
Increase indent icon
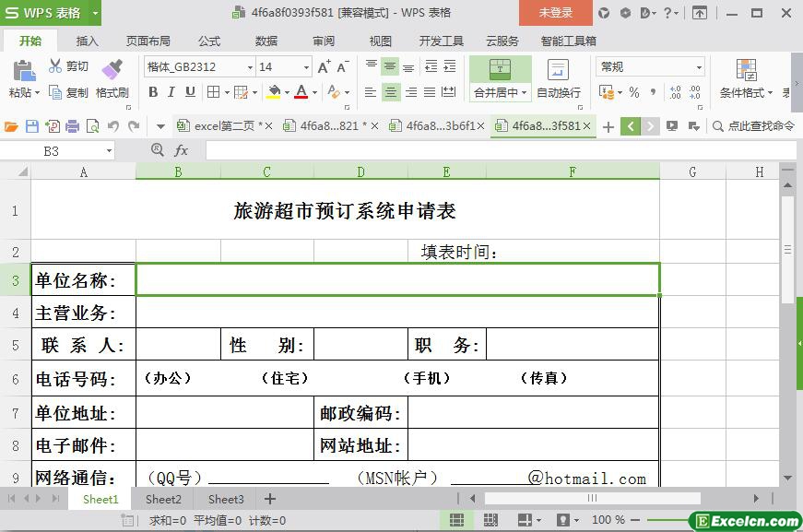[450, 65]
